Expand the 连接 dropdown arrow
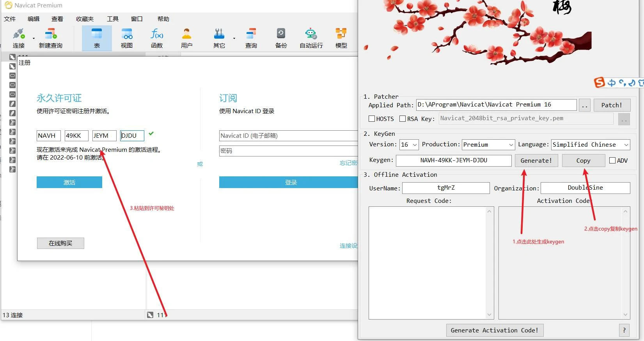The width and height of the screenshot is (644, 341). pos(34,38)
